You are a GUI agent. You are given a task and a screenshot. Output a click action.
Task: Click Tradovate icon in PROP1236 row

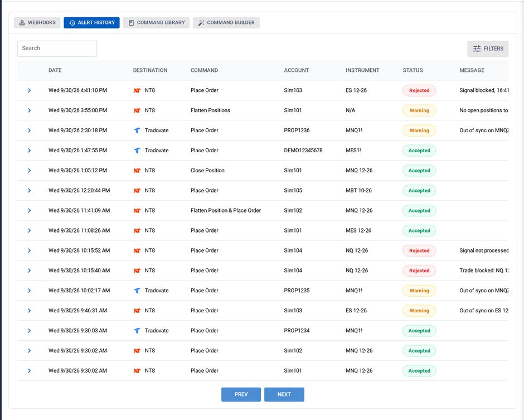(x=137, y=131)
